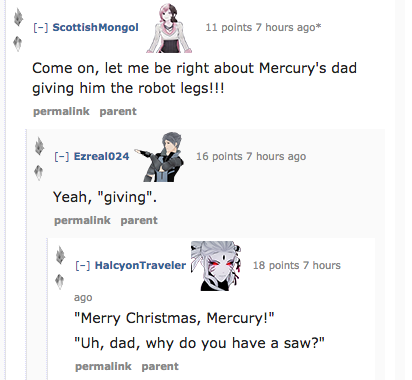Open permalink under the robot legs comment

pyautogui.click(x=61, y=111)
